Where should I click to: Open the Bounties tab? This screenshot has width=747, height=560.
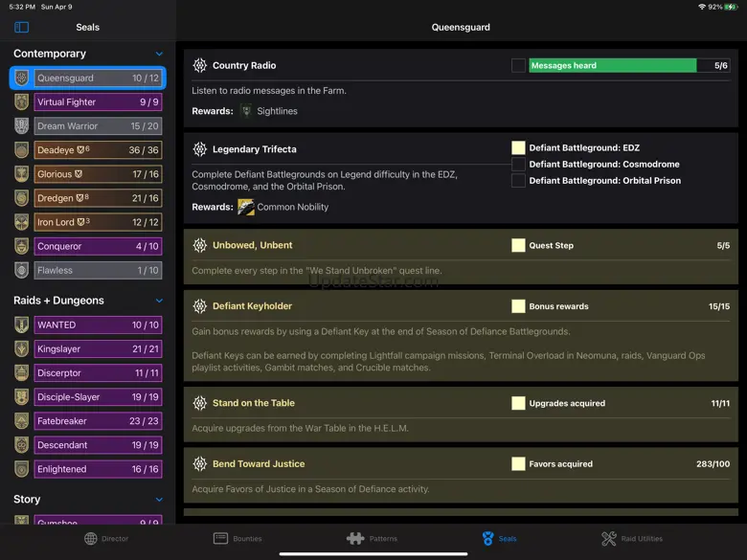(x=238, y=539)
